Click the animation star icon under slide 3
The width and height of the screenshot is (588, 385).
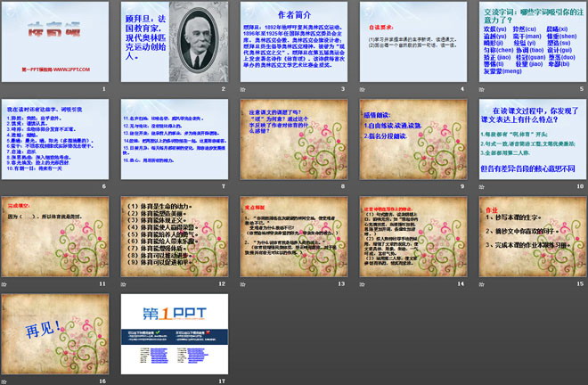(242, 90)
